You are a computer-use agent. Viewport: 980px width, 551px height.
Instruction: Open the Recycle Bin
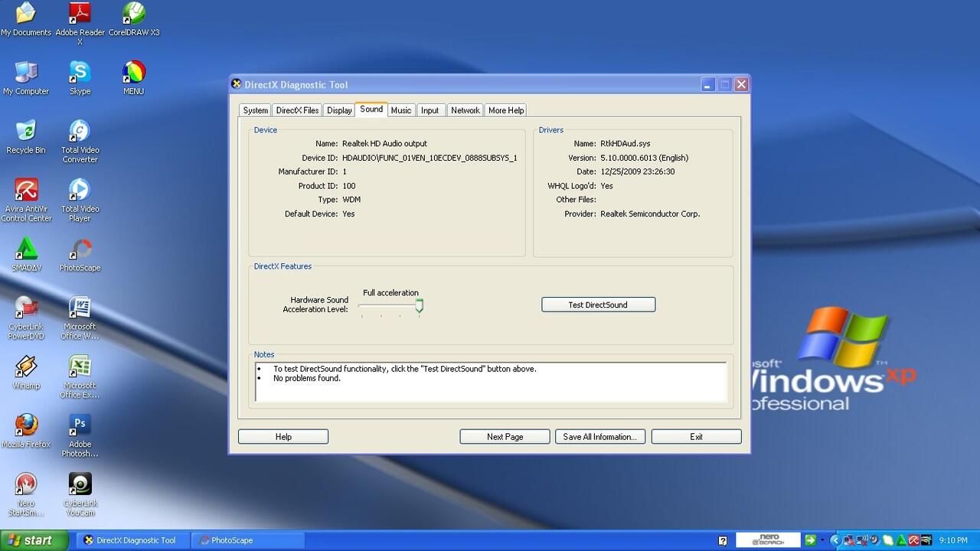[x=26, y=137]
